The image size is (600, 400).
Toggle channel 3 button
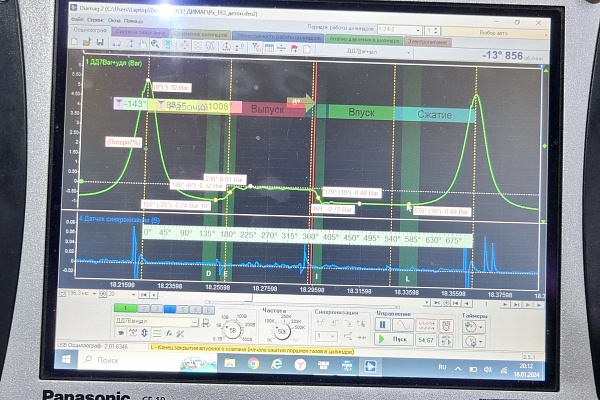pyautogui.click(x=156, y=309)
